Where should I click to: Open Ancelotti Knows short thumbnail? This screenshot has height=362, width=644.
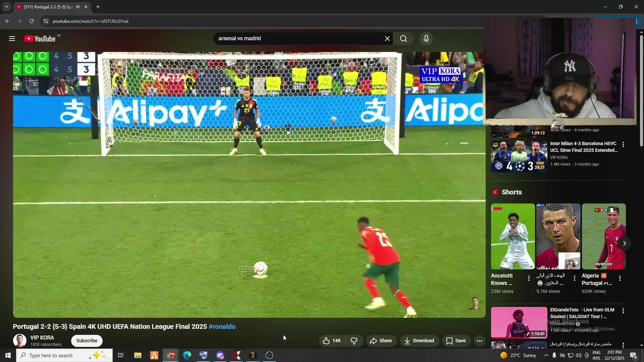[513, 236]
